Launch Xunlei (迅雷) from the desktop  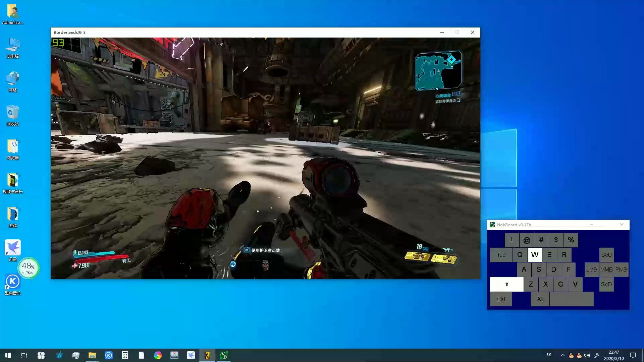pos(13,250)
